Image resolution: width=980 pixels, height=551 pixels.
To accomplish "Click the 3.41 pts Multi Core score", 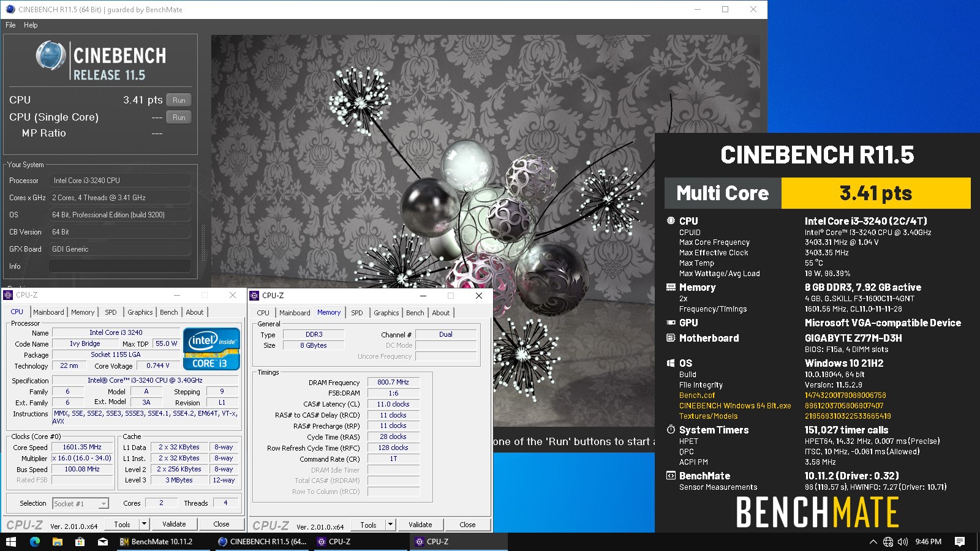I will click(x=876, y=193).
